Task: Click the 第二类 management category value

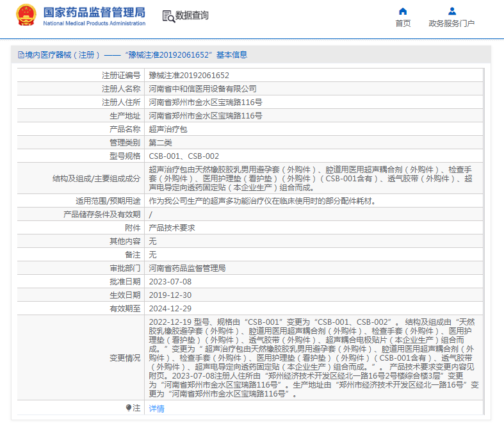Action: point(160,143)
